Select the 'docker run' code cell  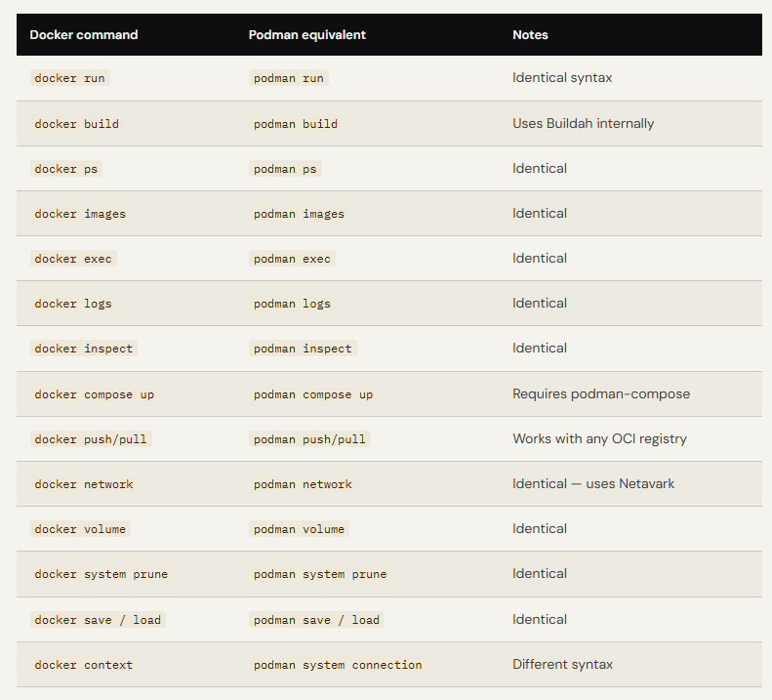coord(70,78)
